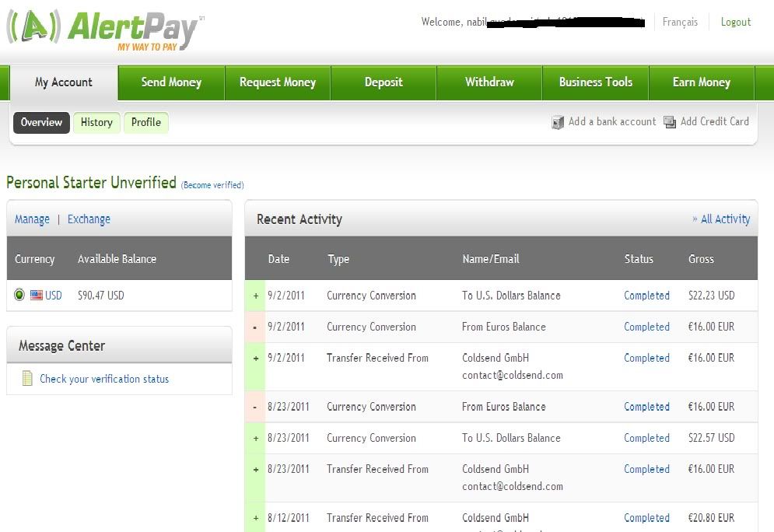View All Activity

coord(725,219)
